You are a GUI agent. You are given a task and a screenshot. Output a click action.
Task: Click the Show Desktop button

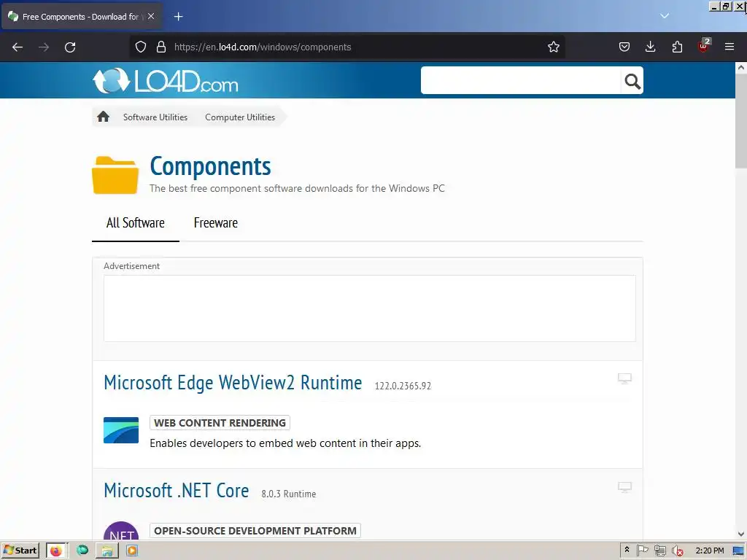click(739, 551)
